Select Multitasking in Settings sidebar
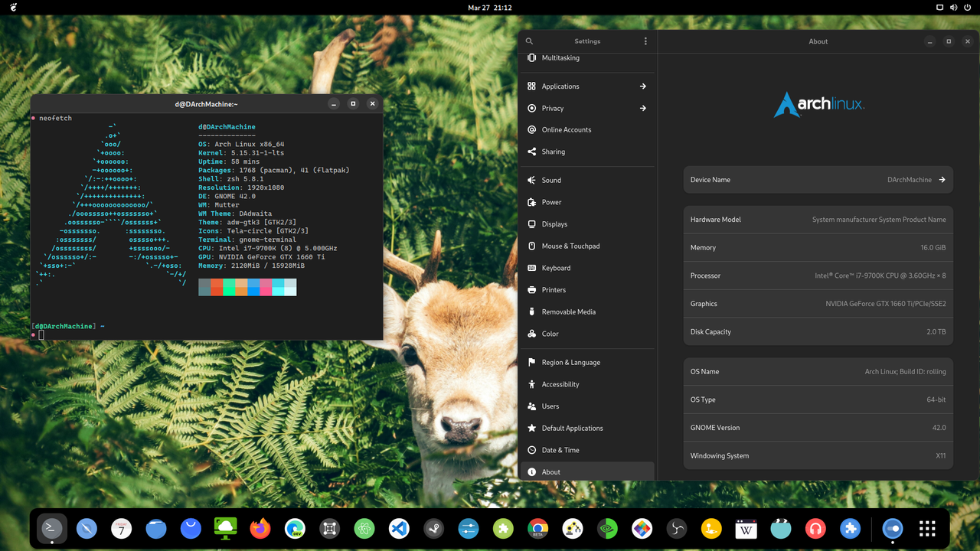Screen dimensions: 980x551 pyautogui.click(x=587, y=58)
